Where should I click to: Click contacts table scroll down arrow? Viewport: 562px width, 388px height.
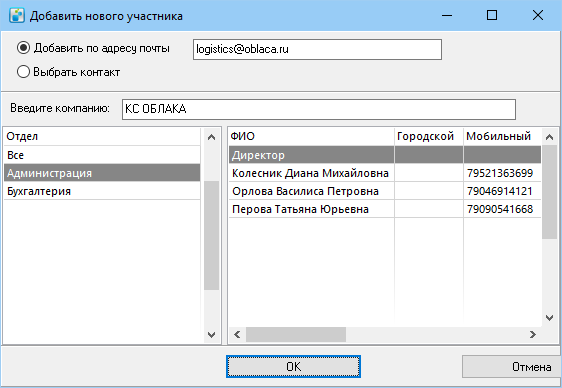549,317
